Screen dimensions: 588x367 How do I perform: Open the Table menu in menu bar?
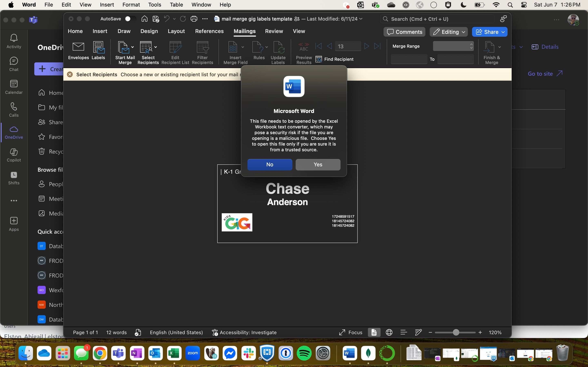176,5
